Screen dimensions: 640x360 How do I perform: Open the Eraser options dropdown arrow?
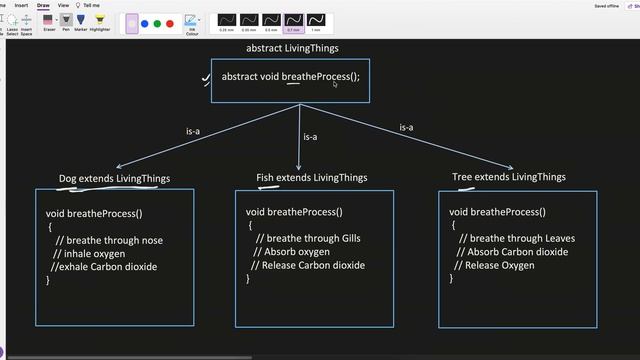tap(57, 20)
